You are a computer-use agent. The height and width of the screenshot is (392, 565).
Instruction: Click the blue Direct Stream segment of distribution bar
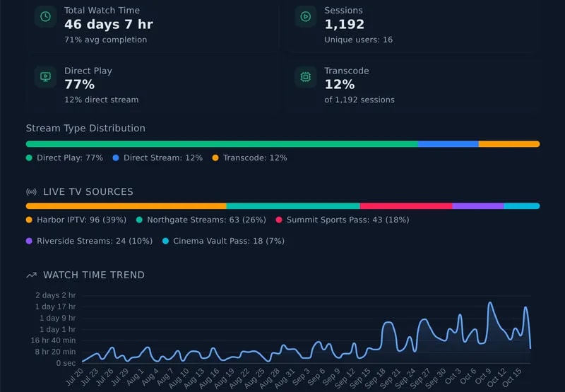(448, 144)
